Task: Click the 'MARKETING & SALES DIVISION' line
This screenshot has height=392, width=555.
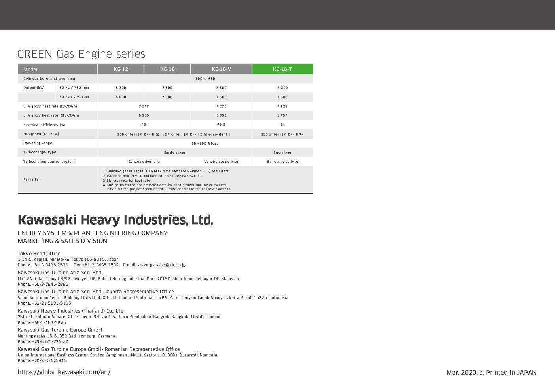Action: 63,241
